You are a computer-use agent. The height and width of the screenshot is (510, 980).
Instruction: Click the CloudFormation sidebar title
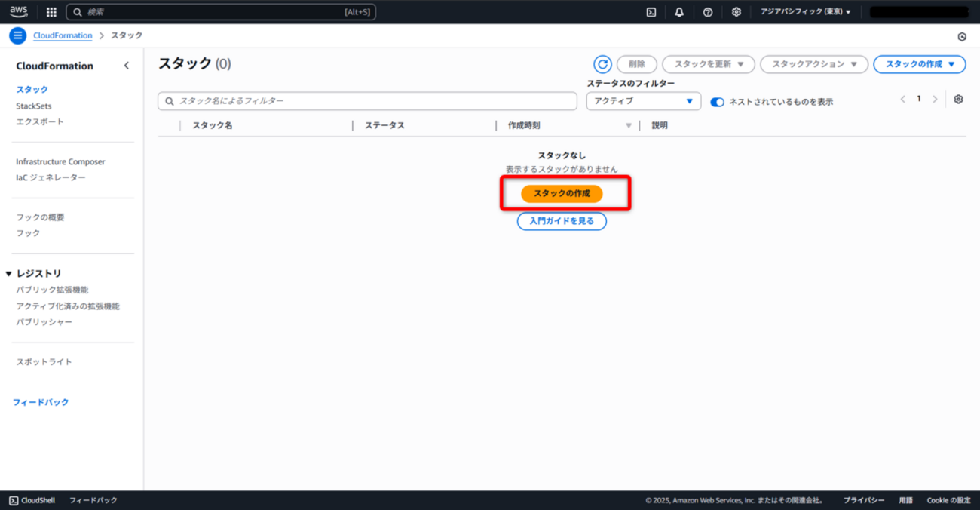(55, 66)
